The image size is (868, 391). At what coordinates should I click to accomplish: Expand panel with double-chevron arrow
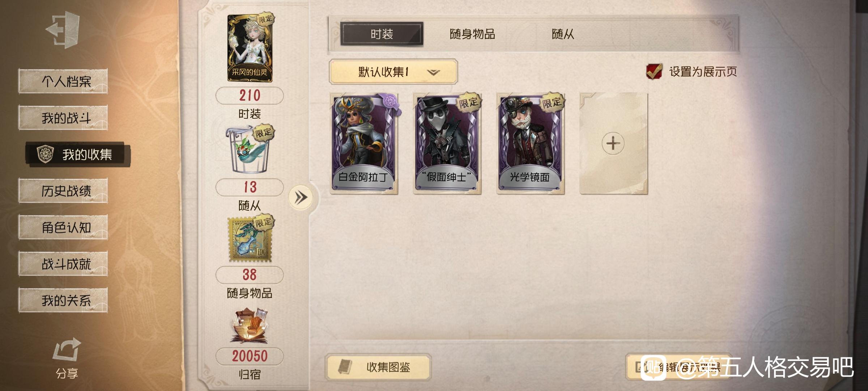click(301, 197)
